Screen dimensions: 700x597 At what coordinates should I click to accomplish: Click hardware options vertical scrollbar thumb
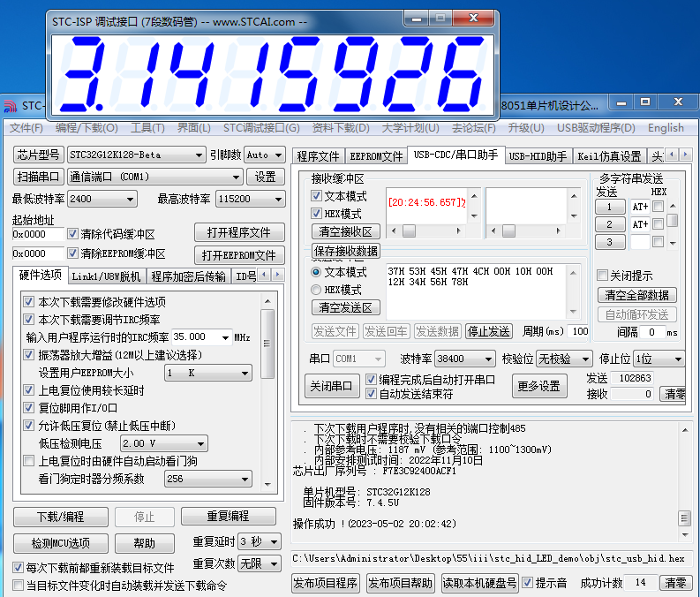[x=267, y=343]
